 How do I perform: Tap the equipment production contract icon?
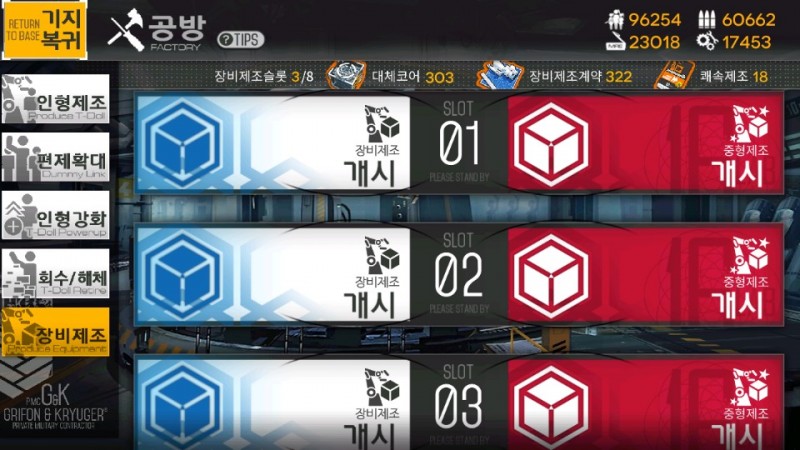[500, 76]
